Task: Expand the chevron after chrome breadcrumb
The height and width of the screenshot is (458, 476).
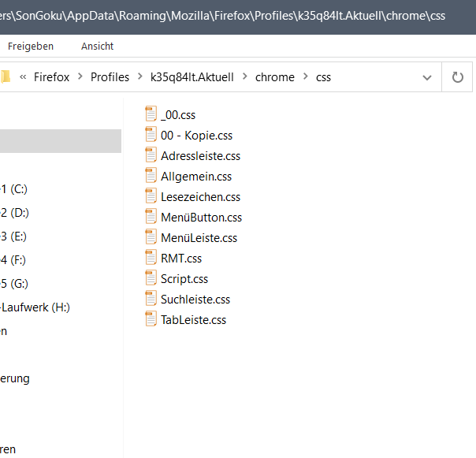Action: (305, 77)
